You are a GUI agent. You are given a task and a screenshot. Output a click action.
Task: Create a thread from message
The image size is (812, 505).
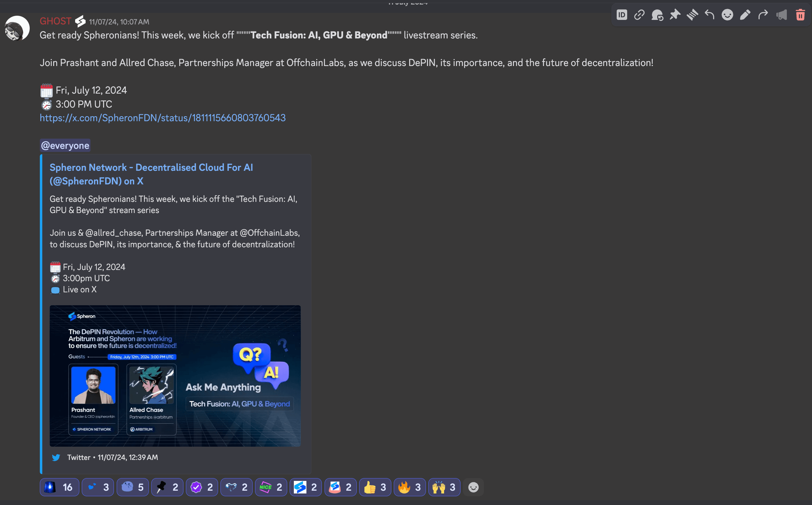tap(692, 15)
